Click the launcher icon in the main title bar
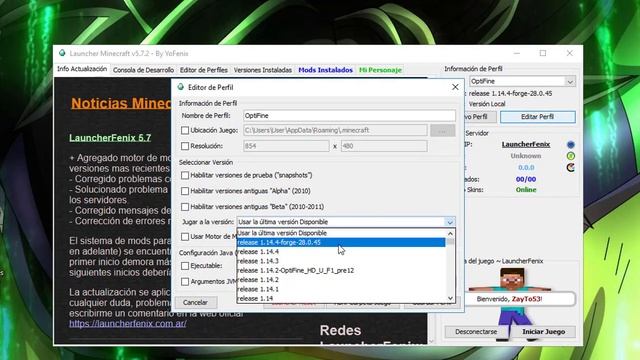 [62, 53]
